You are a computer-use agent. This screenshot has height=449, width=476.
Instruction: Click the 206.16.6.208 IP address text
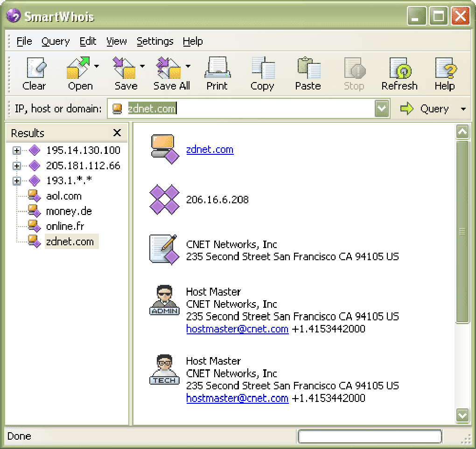pyautogui.click(x=217, y=200)
